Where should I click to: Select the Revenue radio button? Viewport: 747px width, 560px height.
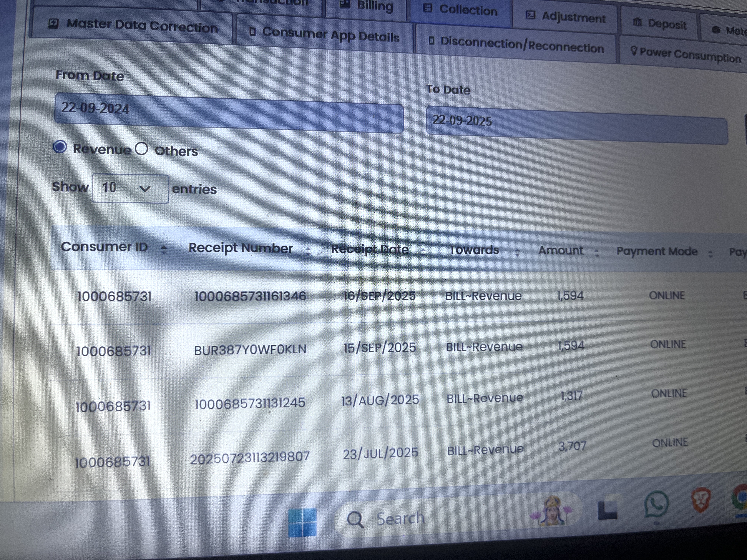click(x=60, y=147)
